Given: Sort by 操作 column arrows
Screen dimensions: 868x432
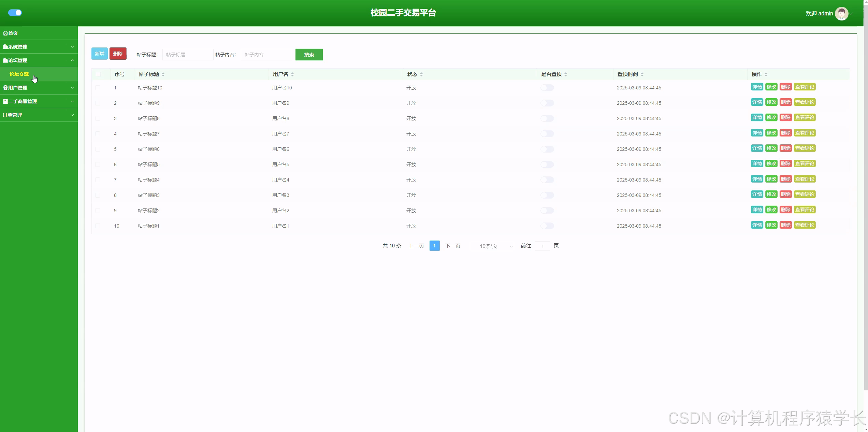Looking at the screenshot, I should point(766,74).
